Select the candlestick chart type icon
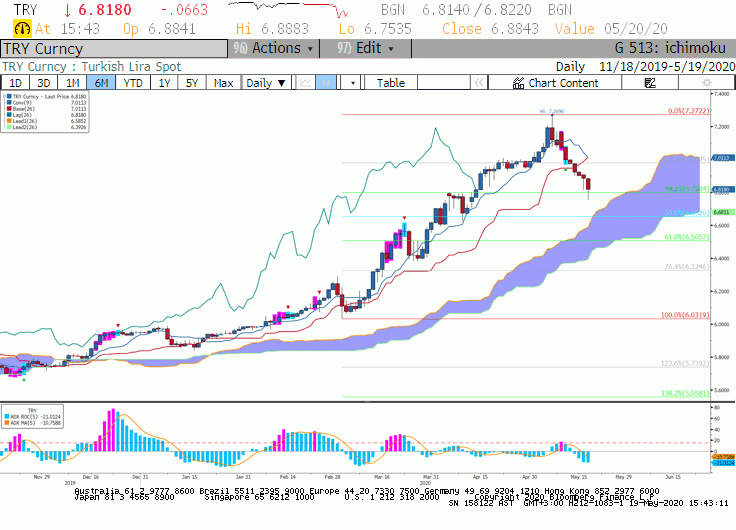The height and width of the screenshot is (530, 736). click(x=326, y=83)
